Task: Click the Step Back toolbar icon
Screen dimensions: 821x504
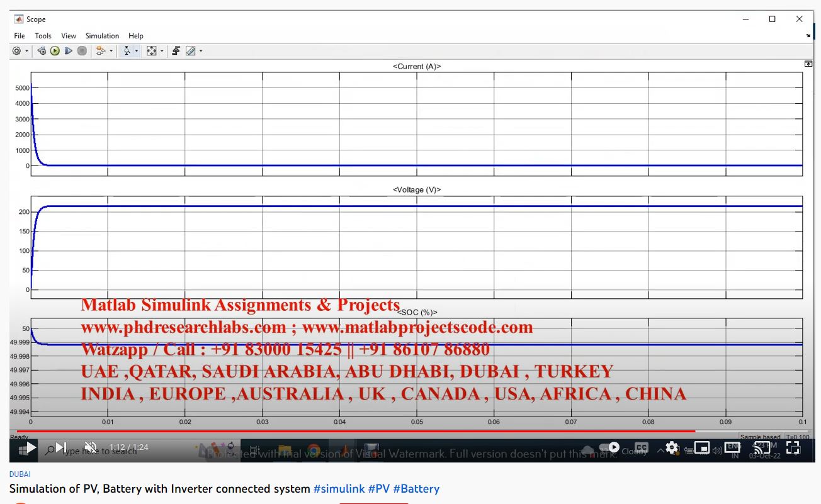Action: [42, 51]
